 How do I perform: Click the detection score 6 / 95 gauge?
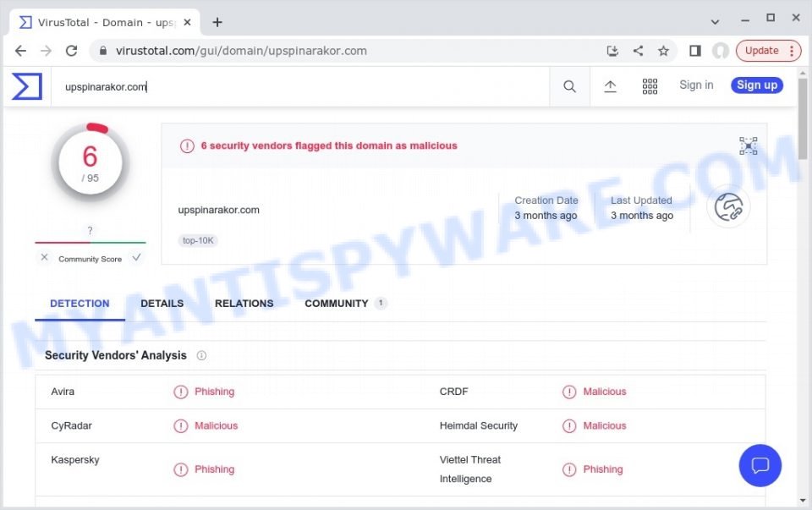pyautogui.click(x=91, y=162)
